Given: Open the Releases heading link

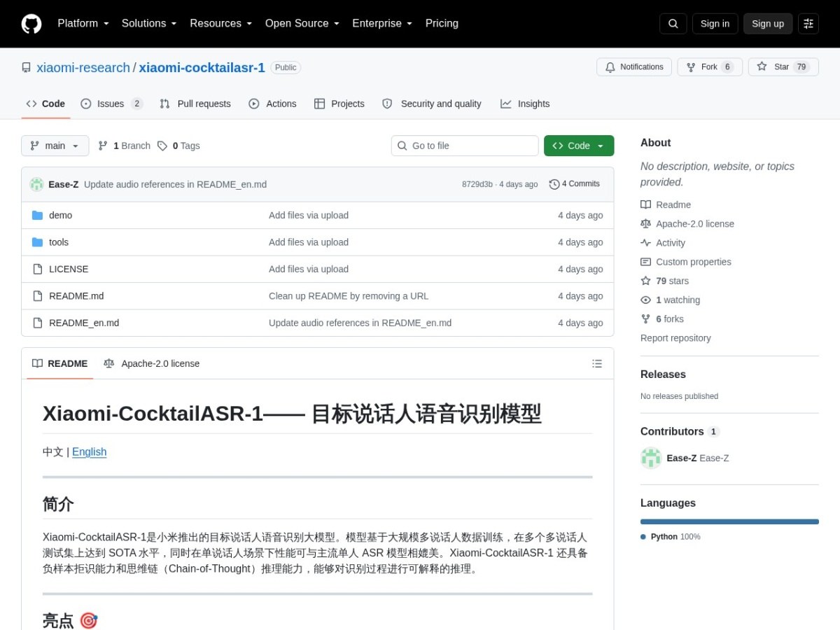Looking at the screenshot, I should 663,374.
